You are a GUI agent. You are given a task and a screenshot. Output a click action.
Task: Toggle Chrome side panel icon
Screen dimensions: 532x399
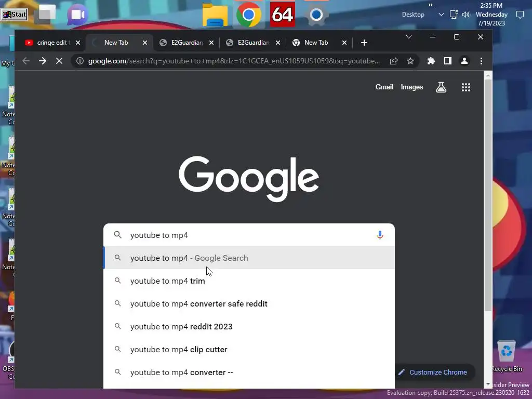pyautogui.click(x=447, y=61)
